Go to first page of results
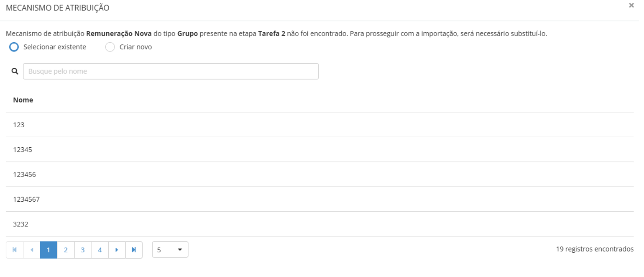The image size is (644, 277). pos(15,250)
